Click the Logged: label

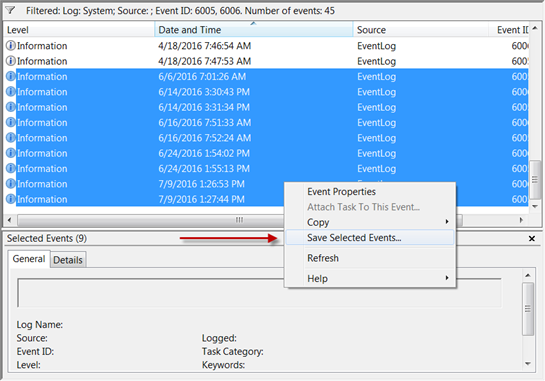point(219,338)
